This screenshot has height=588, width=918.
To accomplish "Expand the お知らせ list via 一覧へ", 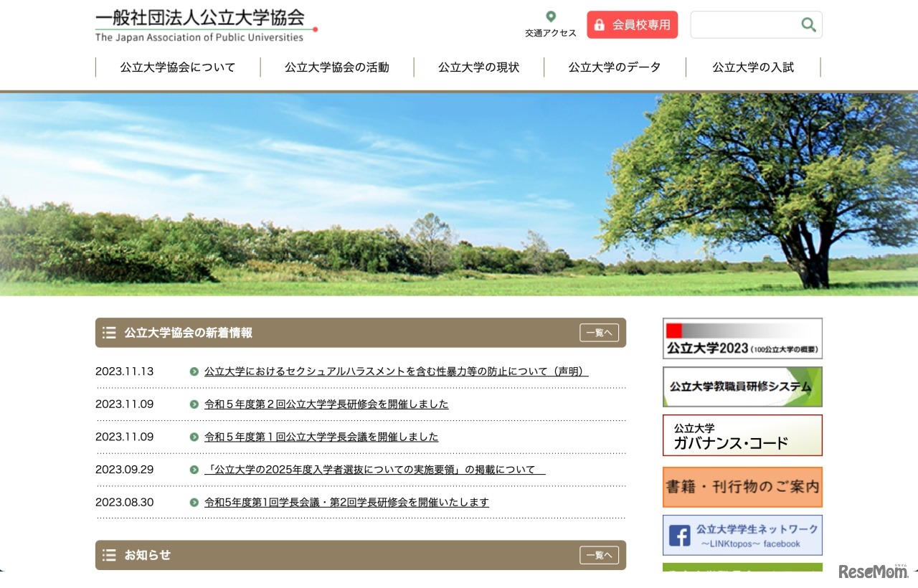I will [x=599, y=554].
